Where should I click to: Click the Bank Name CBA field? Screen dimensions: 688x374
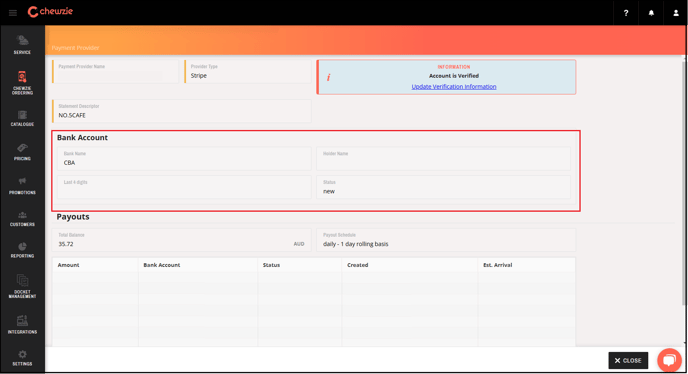pyautogui.click(x=184, y=158)
